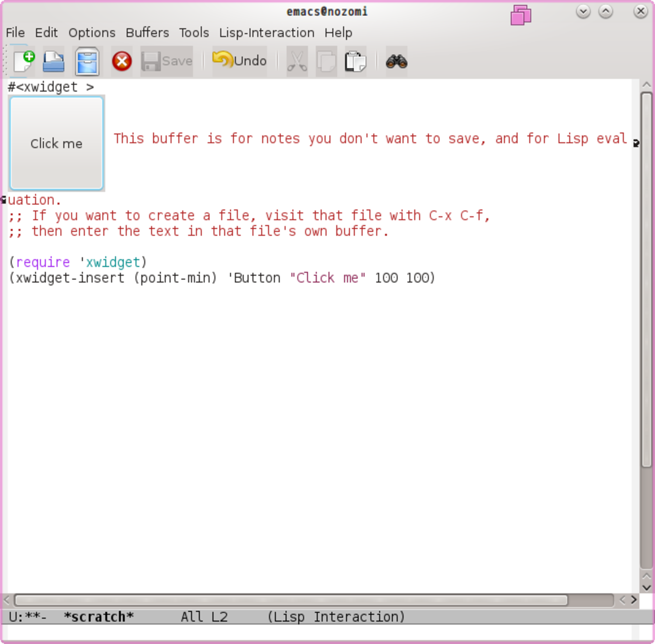Expand the Buffers menu

pyautogui.click(x=147, y=33)
